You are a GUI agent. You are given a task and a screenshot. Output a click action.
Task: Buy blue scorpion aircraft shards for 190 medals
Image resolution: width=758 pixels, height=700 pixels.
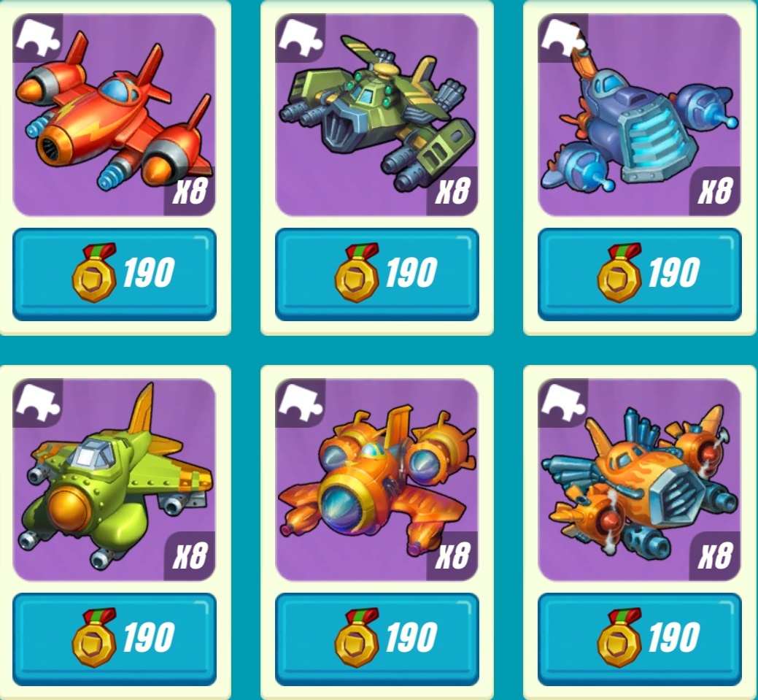pyautogui.click(x=639, y=274)
